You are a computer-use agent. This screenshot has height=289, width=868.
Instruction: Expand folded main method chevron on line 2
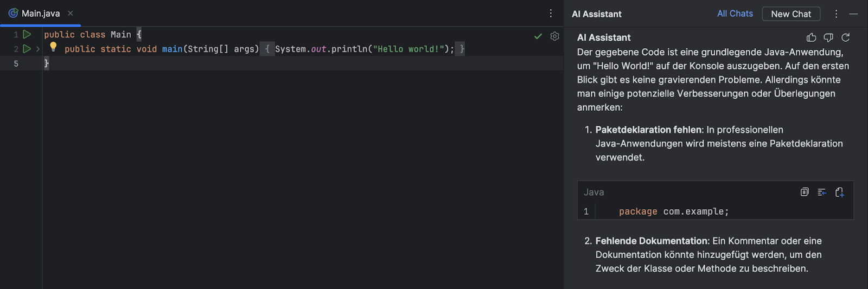click(x=38, y=49)
